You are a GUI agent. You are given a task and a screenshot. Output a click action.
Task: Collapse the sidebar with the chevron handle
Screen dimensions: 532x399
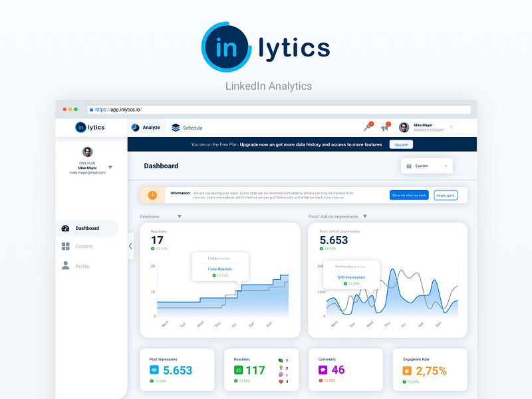(x=130, y=245)
